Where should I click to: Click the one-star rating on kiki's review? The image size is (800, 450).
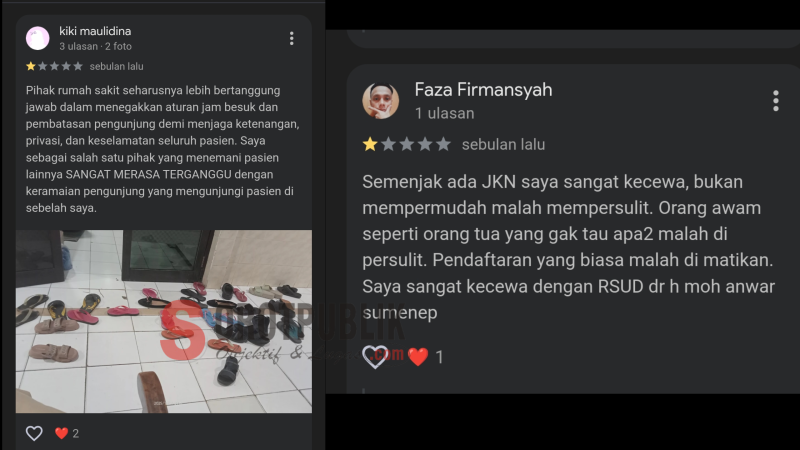pyautogui.click(x=54, y=66)
